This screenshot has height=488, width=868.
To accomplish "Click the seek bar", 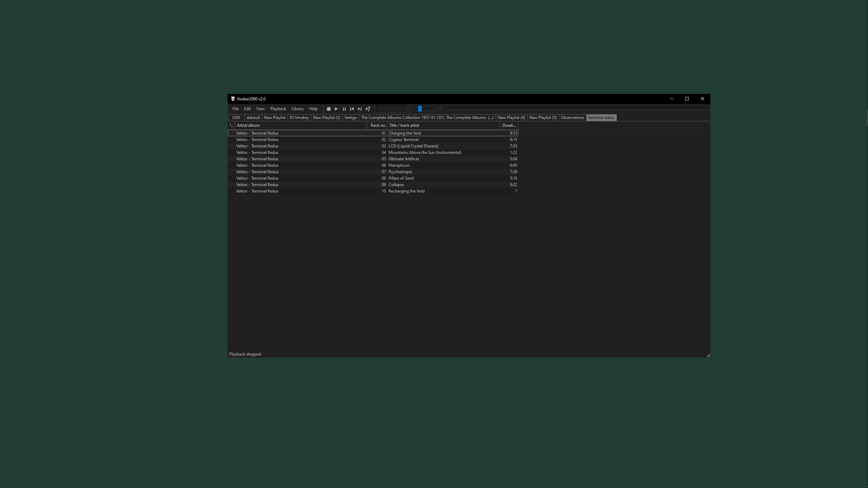I will pos(576,109).
